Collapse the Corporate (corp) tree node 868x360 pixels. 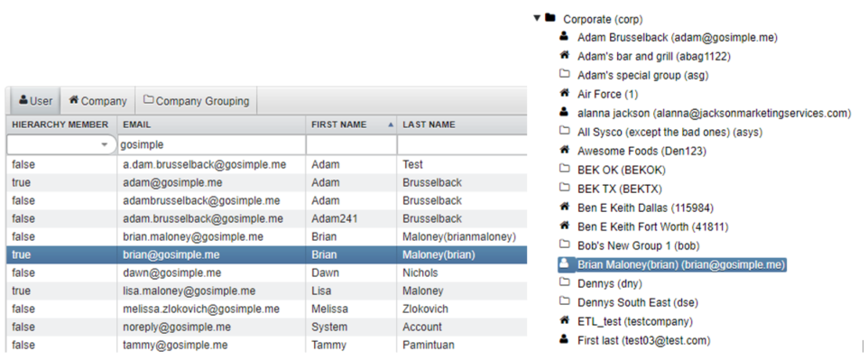click(537, 18)
